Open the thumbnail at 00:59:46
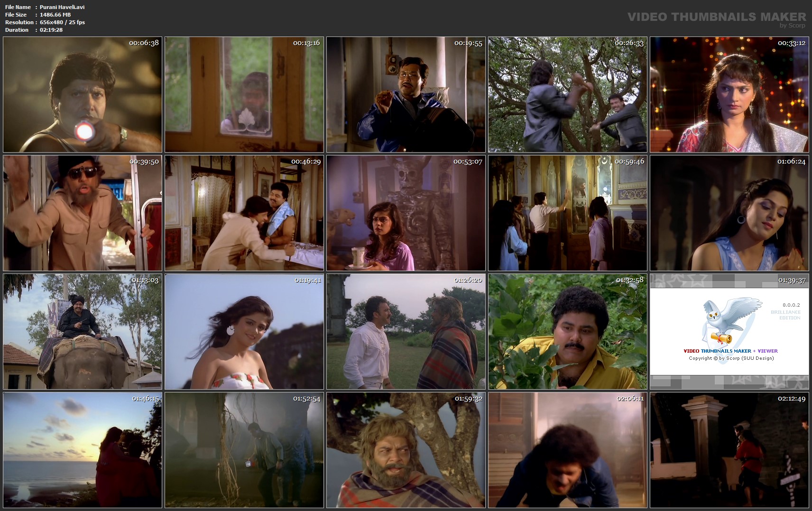 point(568,213)
